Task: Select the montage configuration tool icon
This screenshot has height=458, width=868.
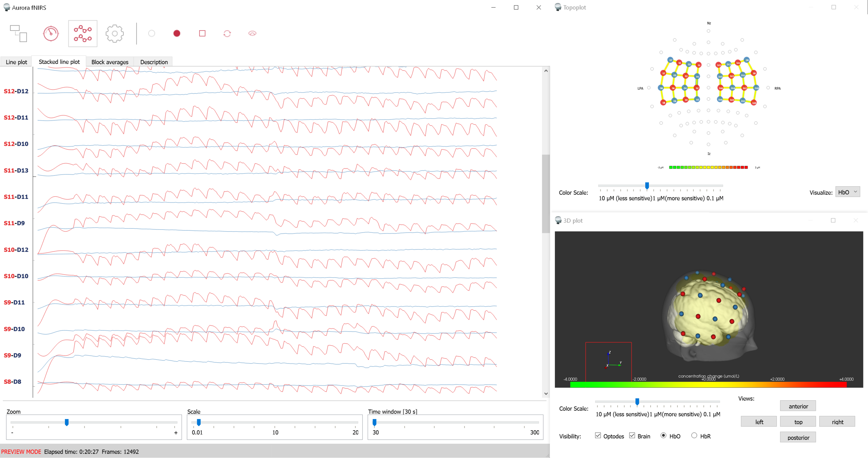Action: [x=19, y=33]
